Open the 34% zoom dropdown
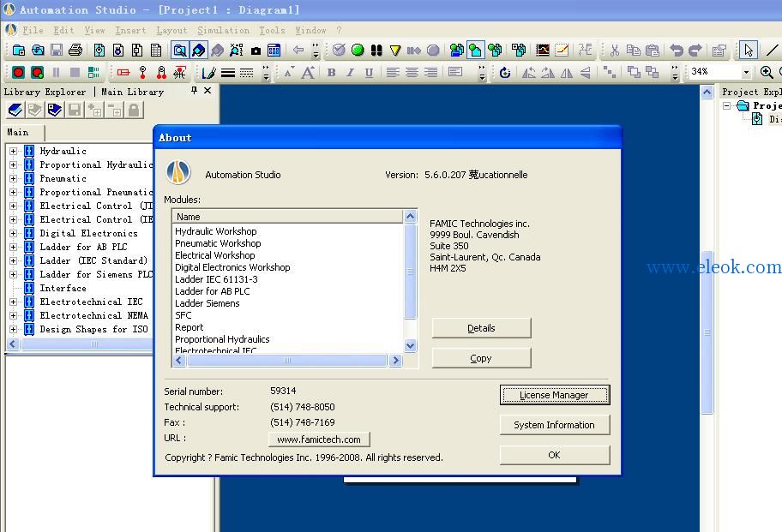782x532 pixels. pyautogui.click(x=746, y=72)
